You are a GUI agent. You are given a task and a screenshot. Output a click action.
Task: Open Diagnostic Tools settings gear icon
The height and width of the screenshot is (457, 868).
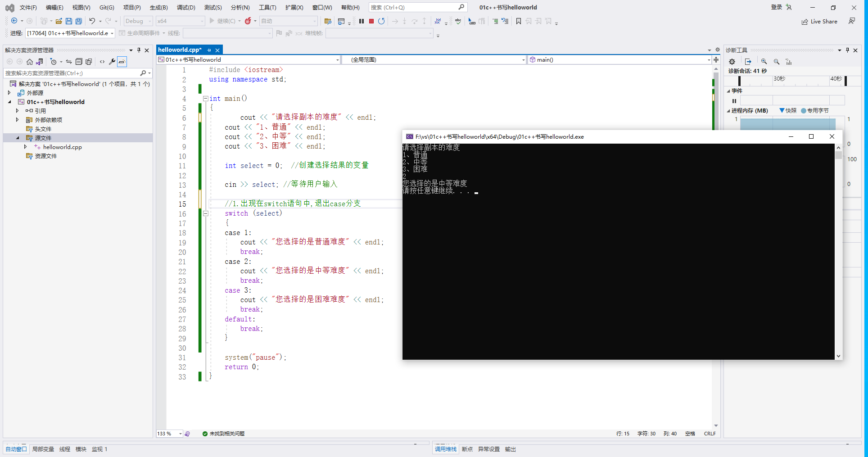pos(732,62)
